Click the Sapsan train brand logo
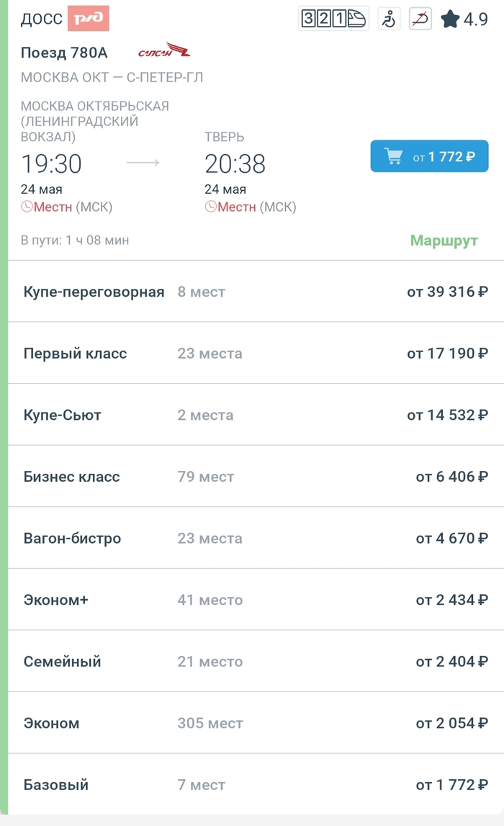This screenshot has width=504, height=826. click(164, 52)
